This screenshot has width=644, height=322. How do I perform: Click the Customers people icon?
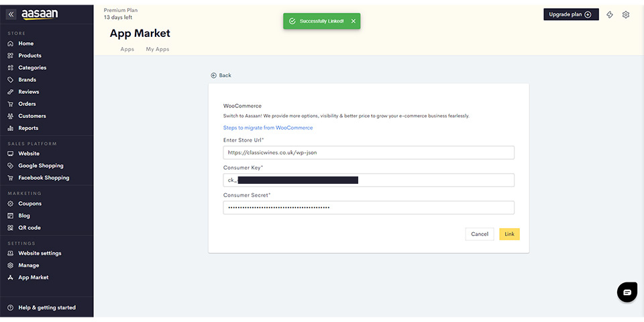(11, 116)
